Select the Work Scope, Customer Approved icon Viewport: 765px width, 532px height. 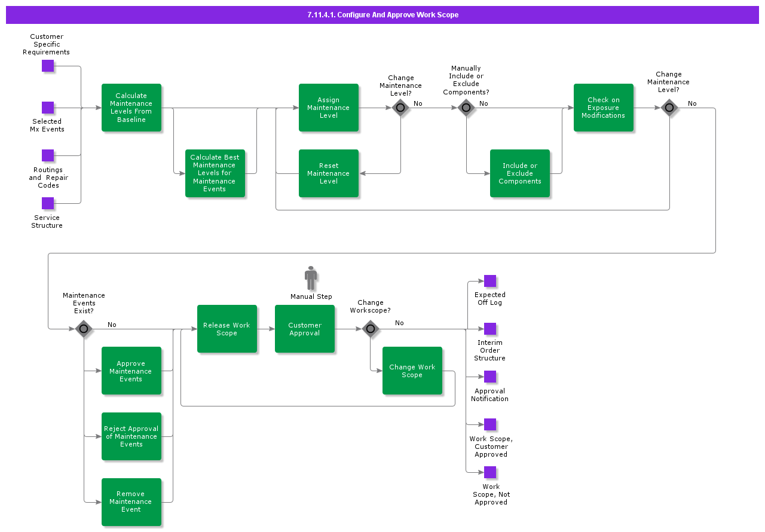click(x=490, y=424)
